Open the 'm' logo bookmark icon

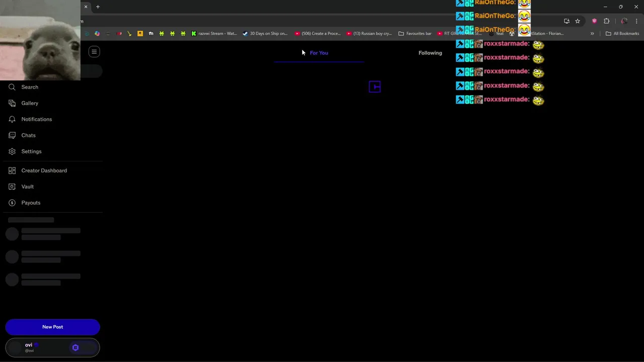pos(151,34)
